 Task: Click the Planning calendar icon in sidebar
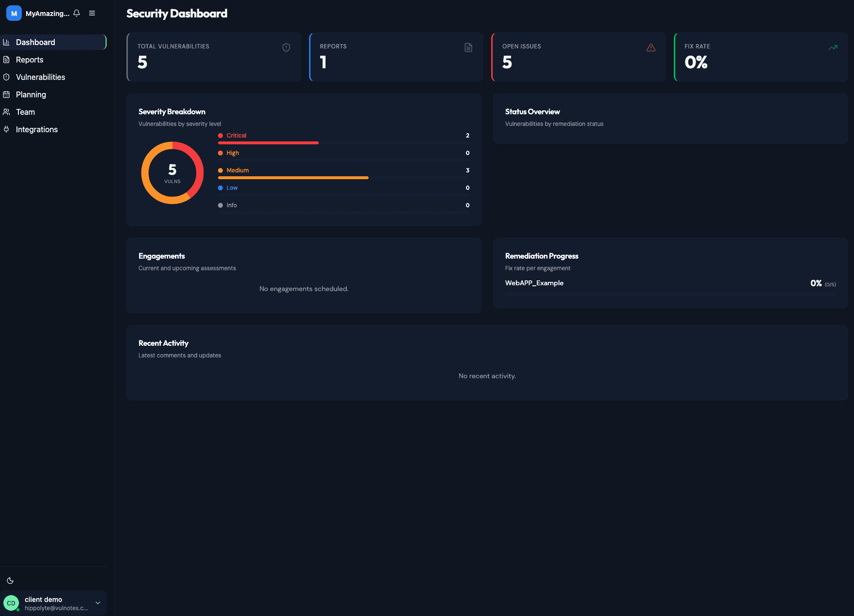click(6, 94)
